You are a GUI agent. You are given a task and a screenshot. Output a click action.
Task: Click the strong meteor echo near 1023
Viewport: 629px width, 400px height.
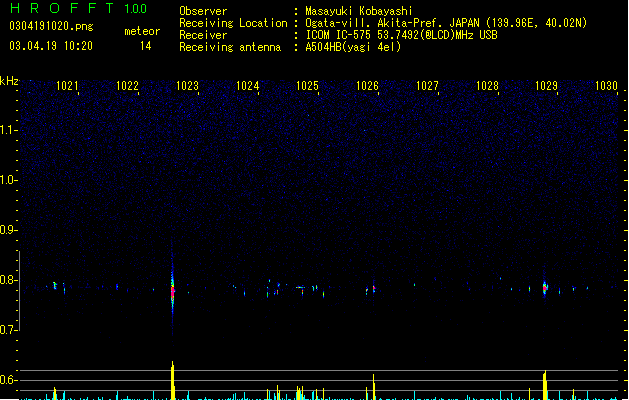click(x=172, y=291)
